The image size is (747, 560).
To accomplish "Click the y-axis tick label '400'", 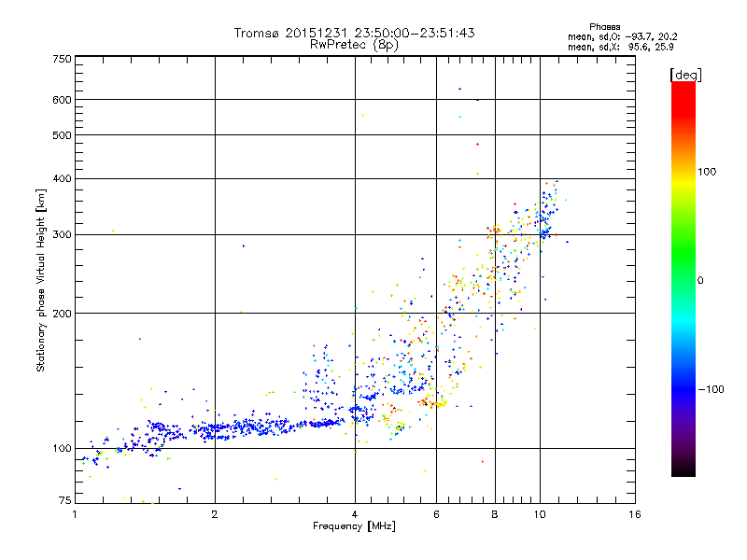I will [x=62, y=178].
